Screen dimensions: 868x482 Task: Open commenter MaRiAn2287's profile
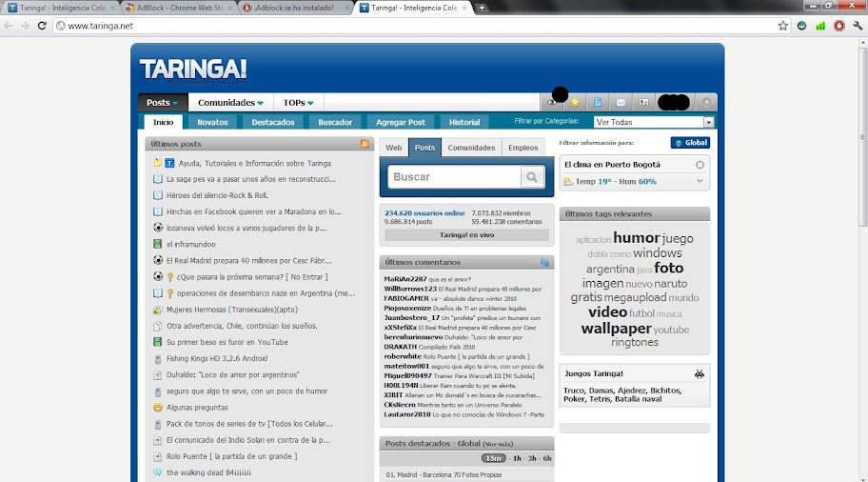point(405,279)
